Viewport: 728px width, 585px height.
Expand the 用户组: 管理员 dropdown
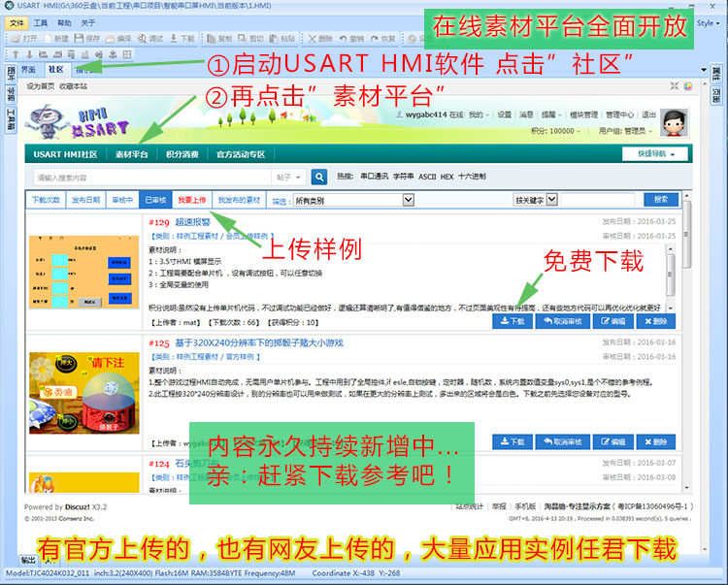point(625,131)
